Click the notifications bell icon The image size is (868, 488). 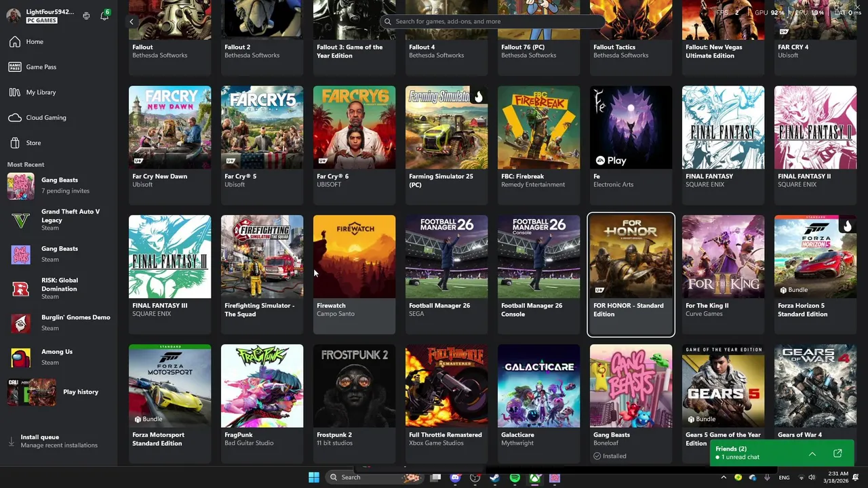tap(104, 16)
